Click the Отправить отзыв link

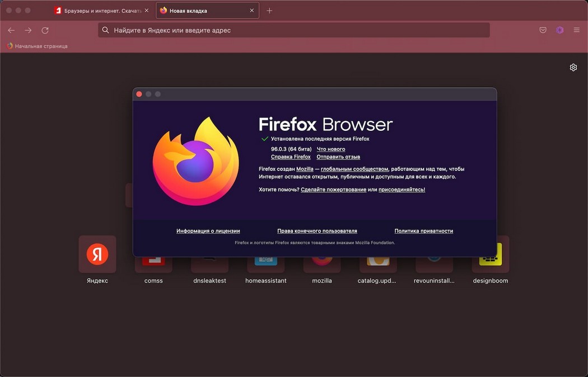338,157
